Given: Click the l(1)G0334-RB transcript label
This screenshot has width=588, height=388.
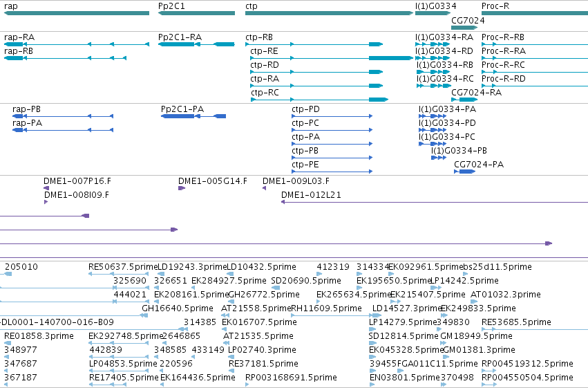Looking at the screenshot, I should tap(445, 65).
